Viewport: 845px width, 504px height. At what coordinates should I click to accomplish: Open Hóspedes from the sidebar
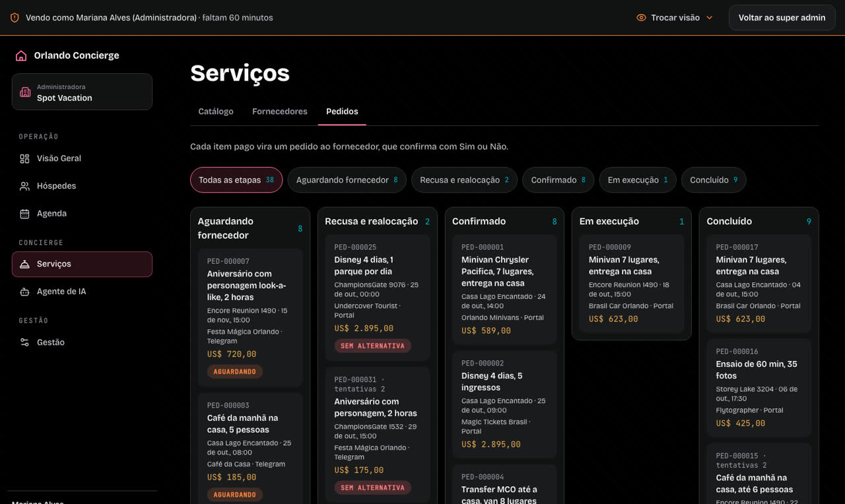coord(82,186)
